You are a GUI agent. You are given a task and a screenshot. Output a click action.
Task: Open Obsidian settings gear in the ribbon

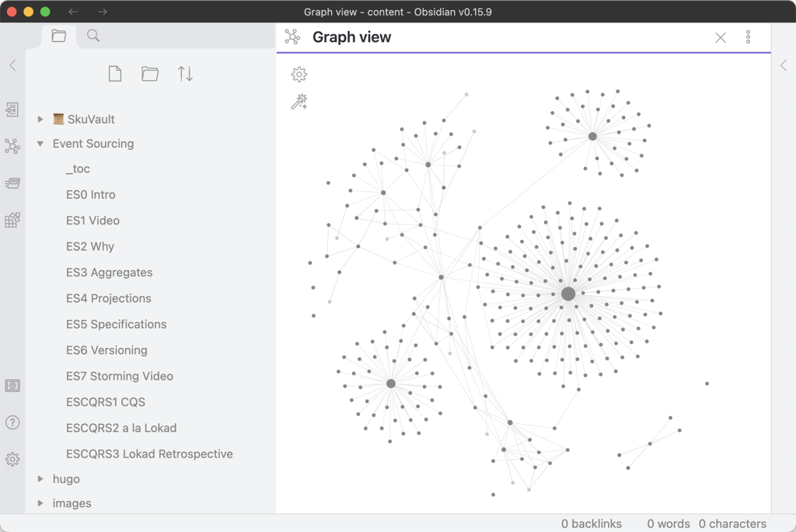click(12, 459)
